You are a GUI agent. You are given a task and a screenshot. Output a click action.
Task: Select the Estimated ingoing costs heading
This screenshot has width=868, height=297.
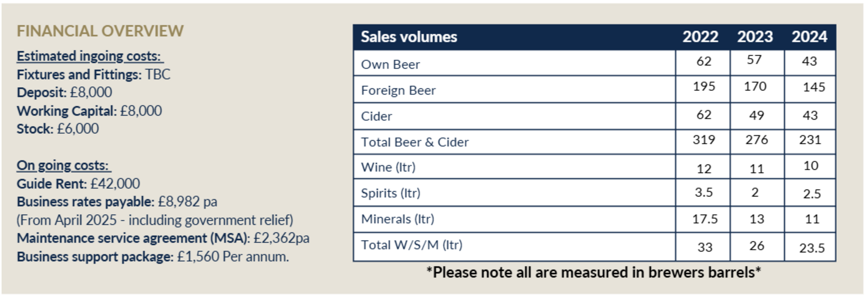click(x=90, y=56)
